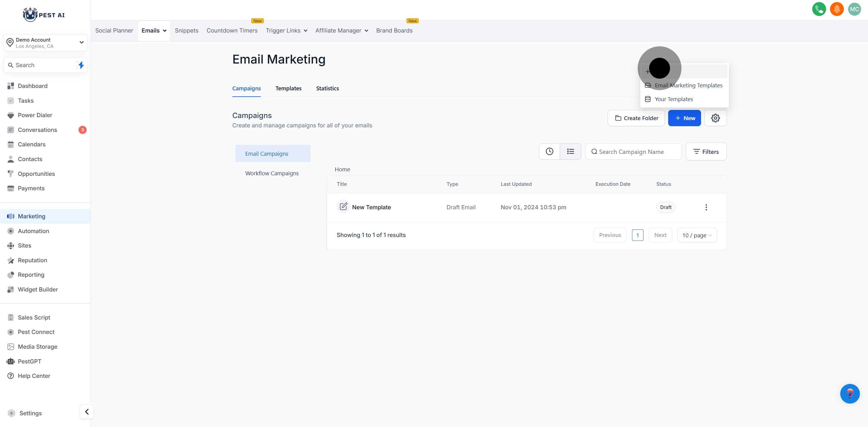Click the blue New button
This screenshot has height=427, width=868.
click(x=684, y=118)
